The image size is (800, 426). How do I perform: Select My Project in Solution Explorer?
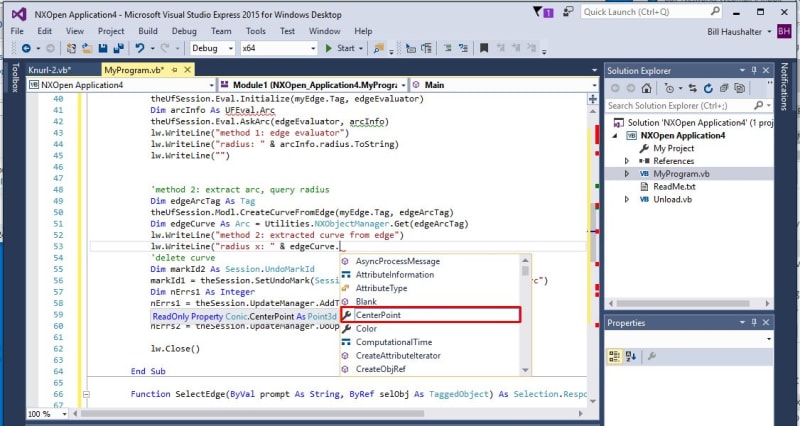(673, 148)
